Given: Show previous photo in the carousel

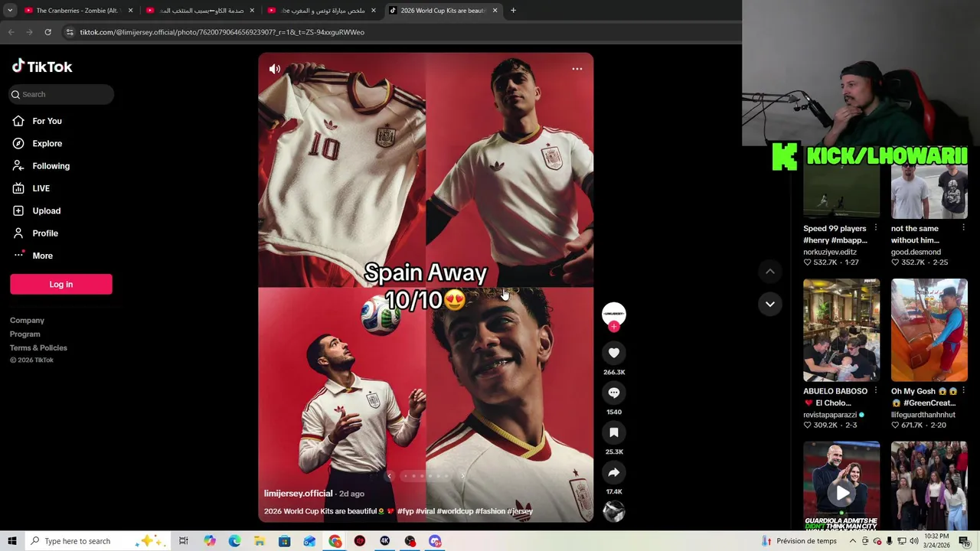Looking at the screenshot, I should (389, 476).
